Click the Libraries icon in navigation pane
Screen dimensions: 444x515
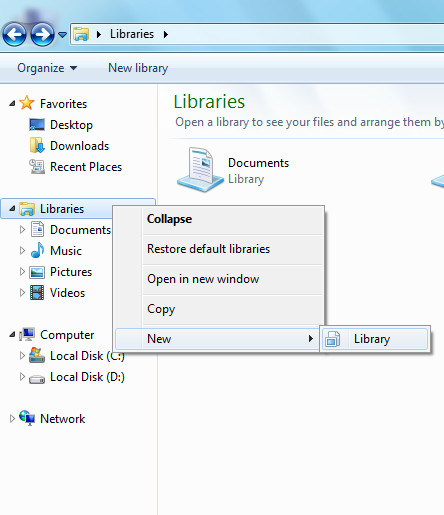pyautogui.click(x=27, y=209)
